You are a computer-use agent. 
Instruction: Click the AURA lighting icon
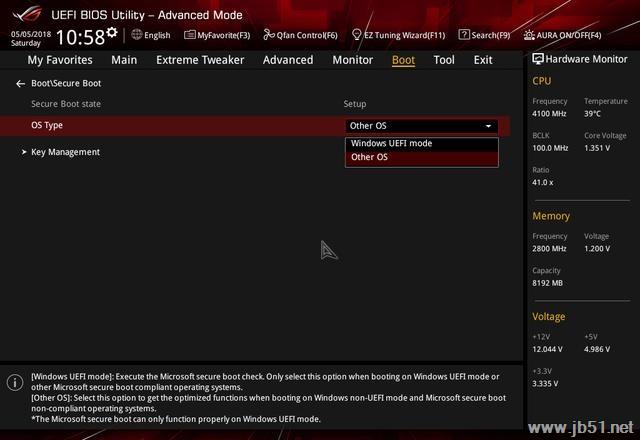click(529, 35)
